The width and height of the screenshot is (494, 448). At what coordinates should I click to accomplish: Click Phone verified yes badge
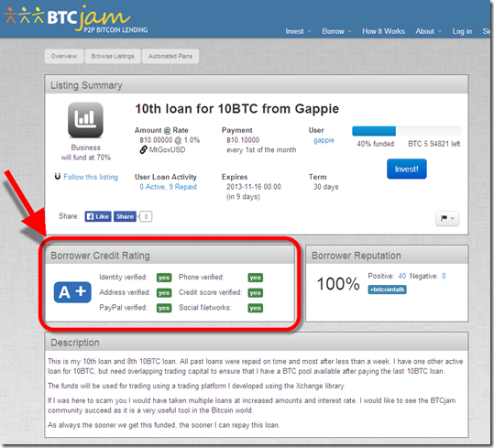click(x=255, y=278)
